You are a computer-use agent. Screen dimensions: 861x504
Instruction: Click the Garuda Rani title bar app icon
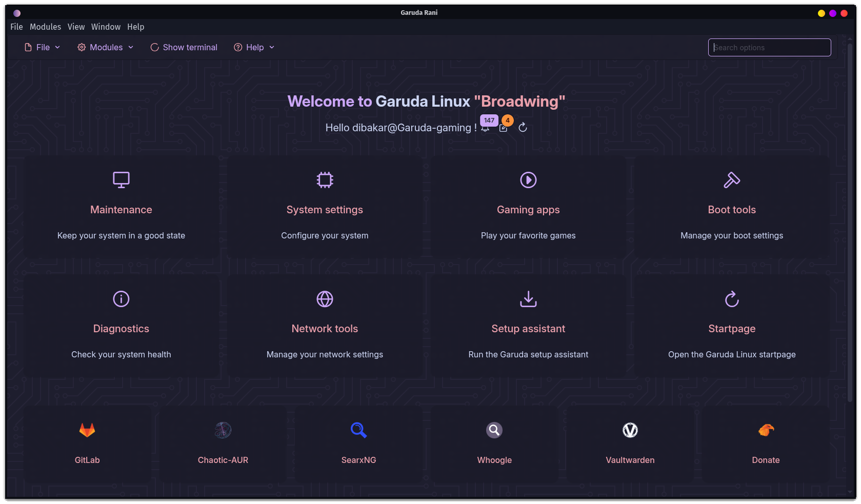[17, 13]
